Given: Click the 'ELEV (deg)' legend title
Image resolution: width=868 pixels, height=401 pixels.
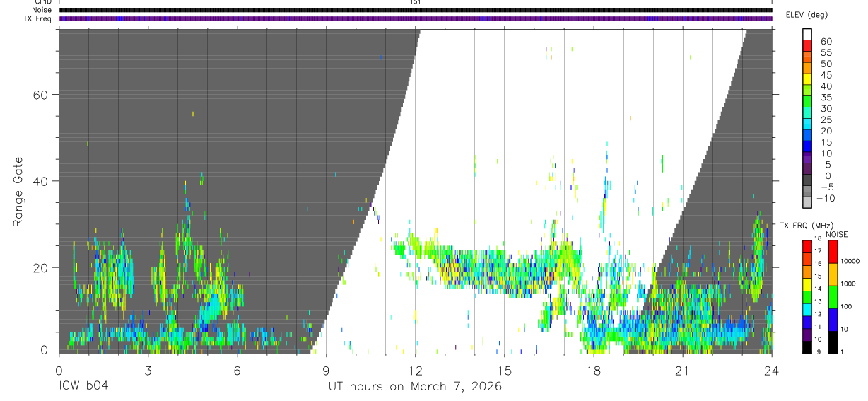Looking at the screenshot, I should 807,15.
